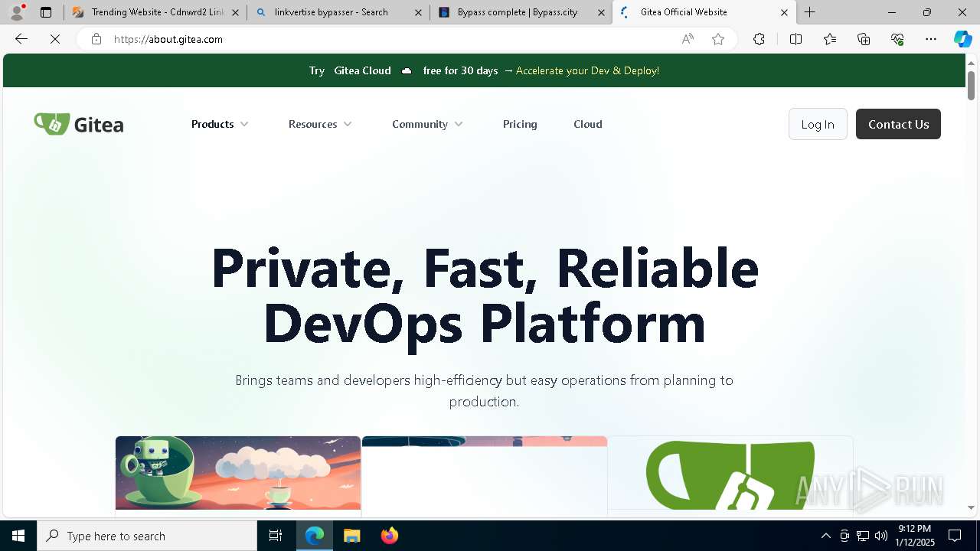Open the Favorites list icon

[830, 39]
